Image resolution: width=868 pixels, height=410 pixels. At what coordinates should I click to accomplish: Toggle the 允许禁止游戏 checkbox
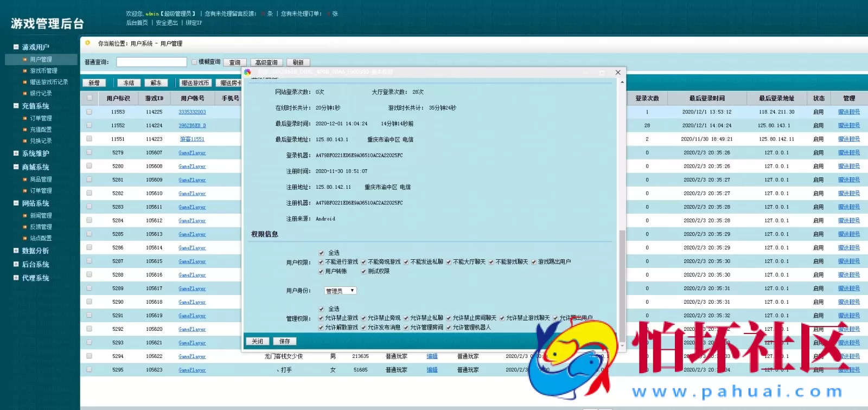pyautogui.click(x=321, y=318)
